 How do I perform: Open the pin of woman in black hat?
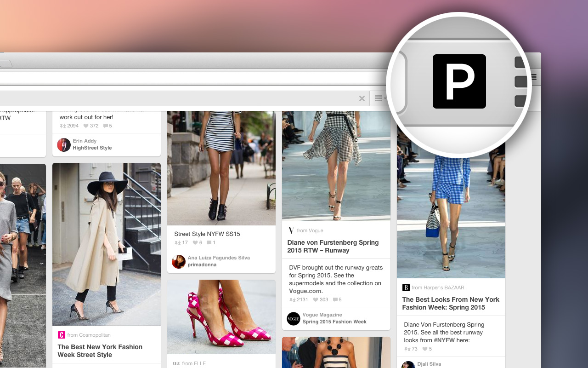107,244
